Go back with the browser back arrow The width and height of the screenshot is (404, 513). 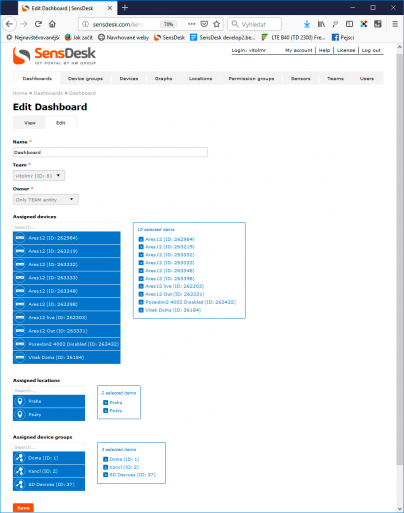coord(10,24)
